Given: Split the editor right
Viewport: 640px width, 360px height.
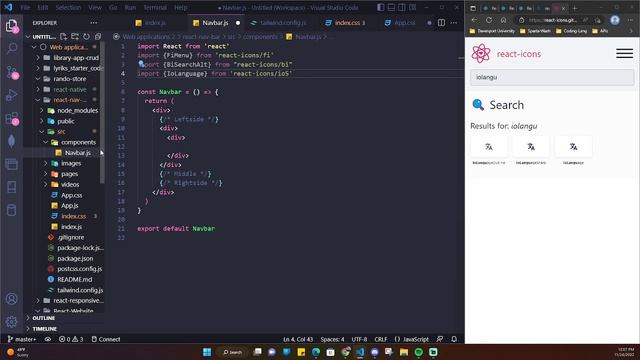Looking at the screenshot, I should 441,23.
